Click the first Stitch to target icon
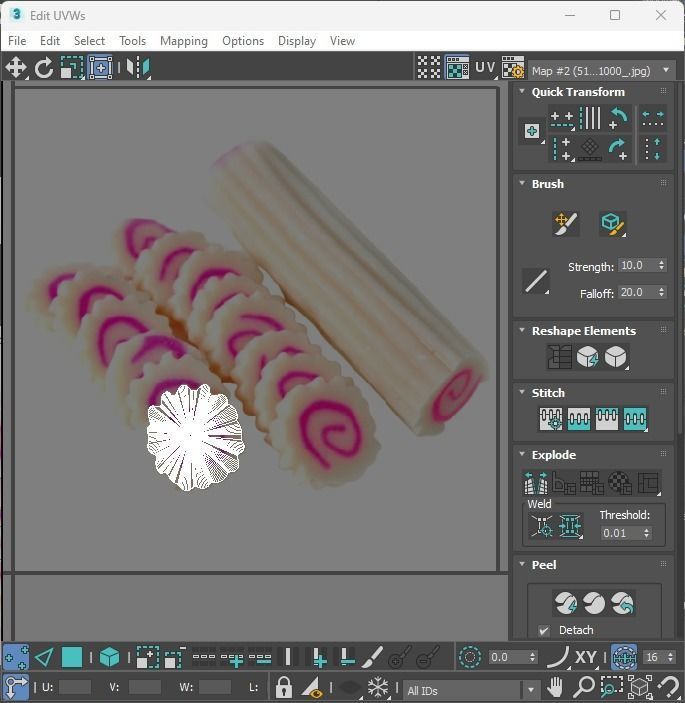685x703 pixels. 551,419
